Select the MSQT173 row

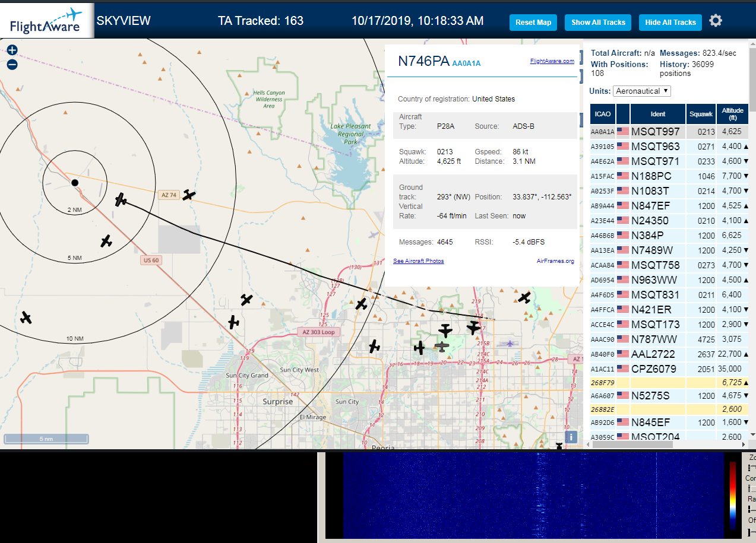tap(669, 324)
